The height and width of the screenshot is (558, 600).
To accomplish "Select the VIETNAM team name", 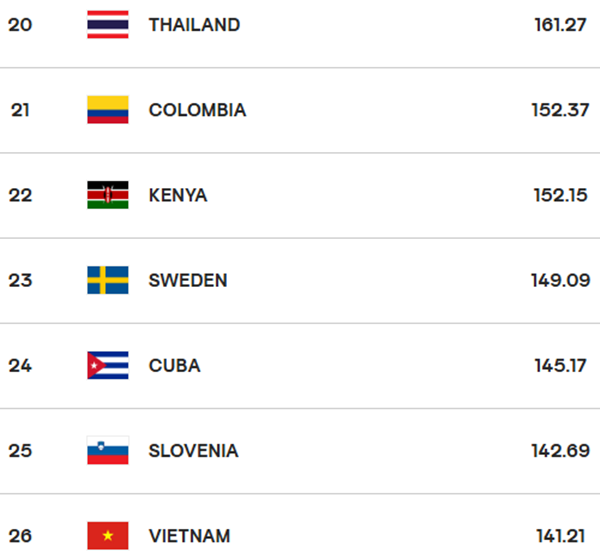I will pos(189,536).
